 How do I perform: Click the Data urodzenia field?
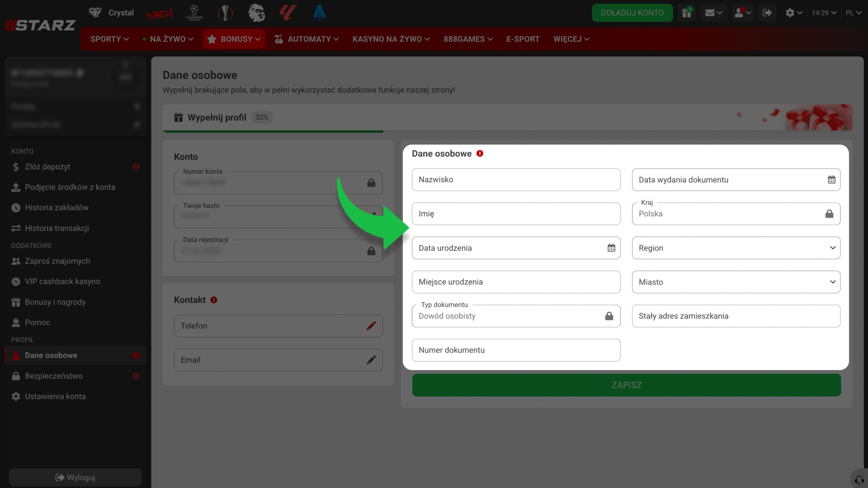click(x=516, y=248)
